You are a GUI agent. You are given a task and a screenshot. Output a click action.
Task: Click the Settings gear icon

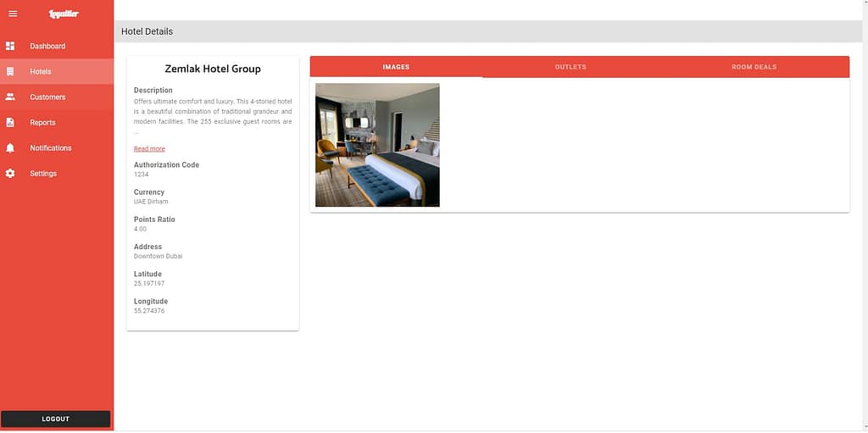(x=10, y=173)
